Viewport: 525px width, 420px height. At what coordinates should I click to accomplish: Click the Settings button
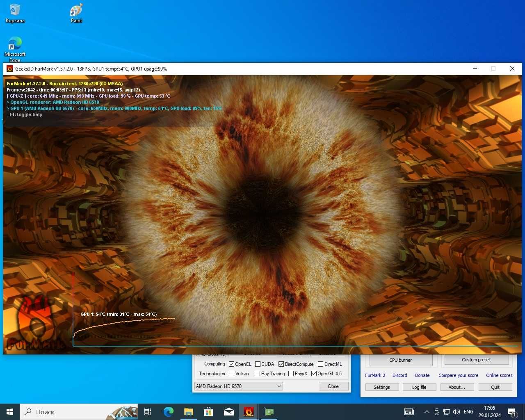381,387
